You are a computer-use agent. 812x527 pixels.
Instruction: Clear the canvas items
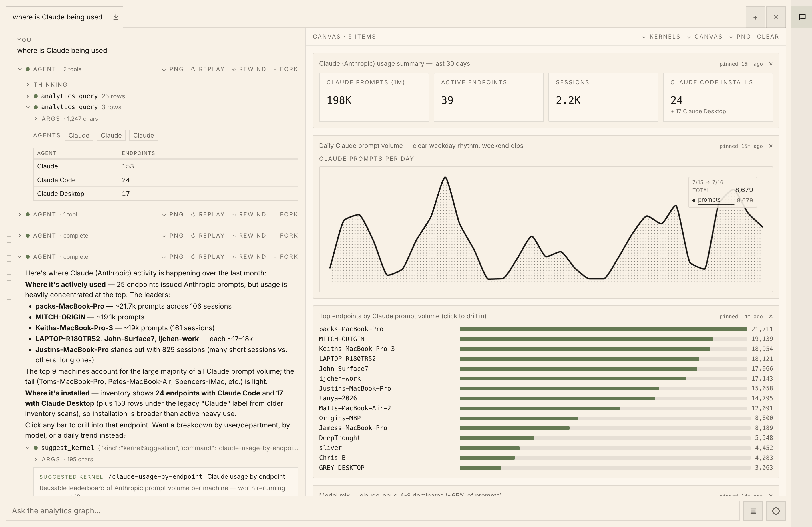[768, 37]
